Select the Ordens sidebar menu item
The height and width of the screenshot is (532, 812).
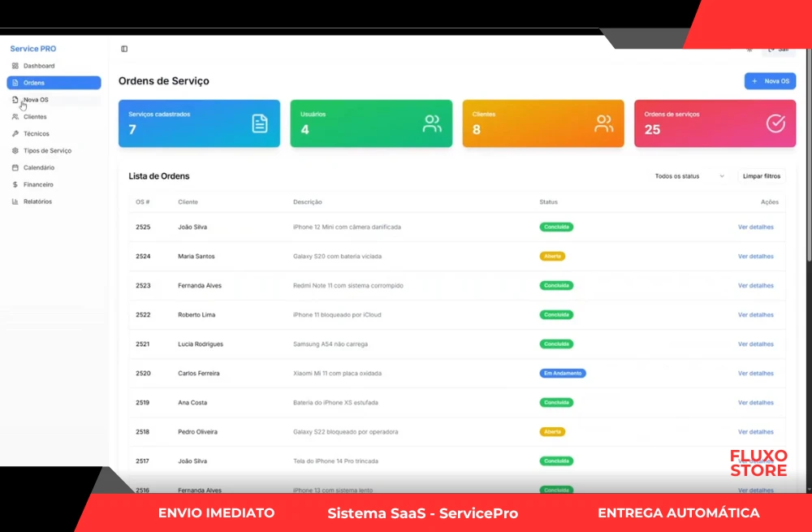54,83
